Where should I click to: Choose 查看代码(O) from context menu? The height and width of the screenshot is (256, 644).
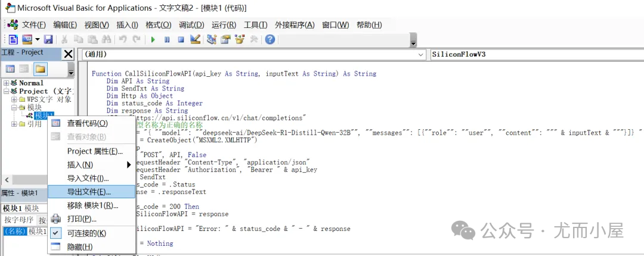pyautogui.click(x=92, y=123)
